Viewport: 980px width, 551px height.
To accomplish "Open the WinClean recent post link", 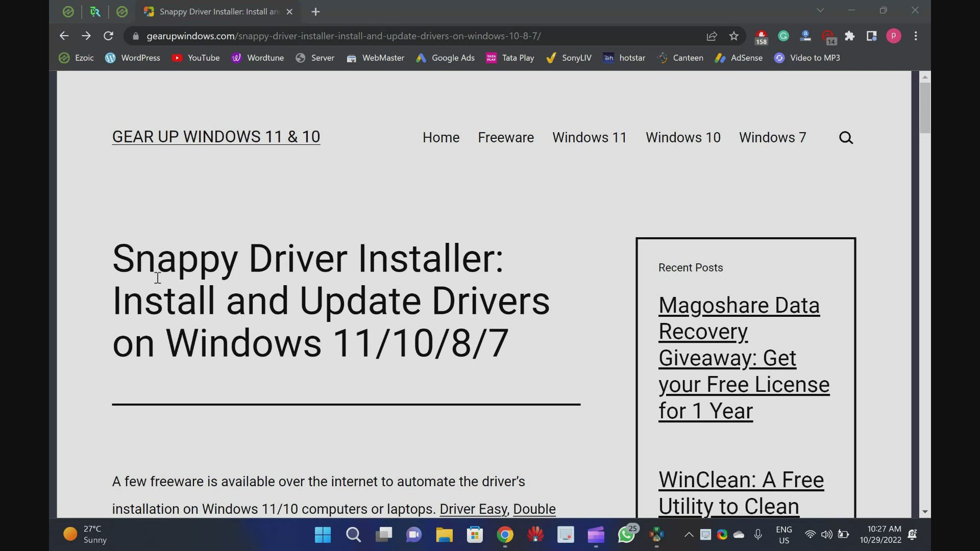I will pos(741,493).
